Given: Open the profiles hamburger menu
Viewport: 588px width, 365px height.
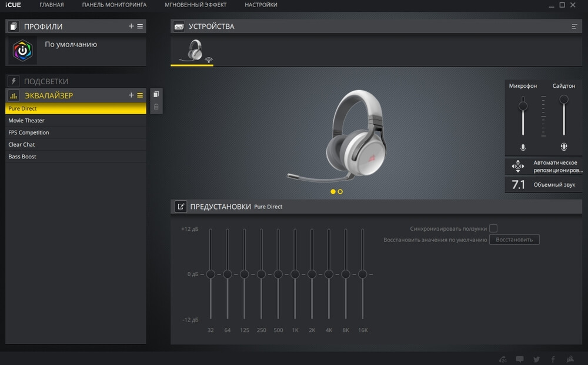Looking at the screenshot, I should [x=140, y=26].
